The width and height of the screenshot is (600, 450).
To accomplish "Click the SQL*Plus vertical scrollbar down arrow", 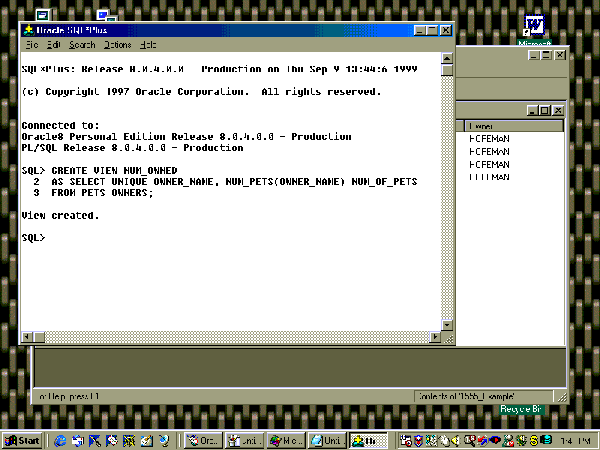I will coord(447,325).
